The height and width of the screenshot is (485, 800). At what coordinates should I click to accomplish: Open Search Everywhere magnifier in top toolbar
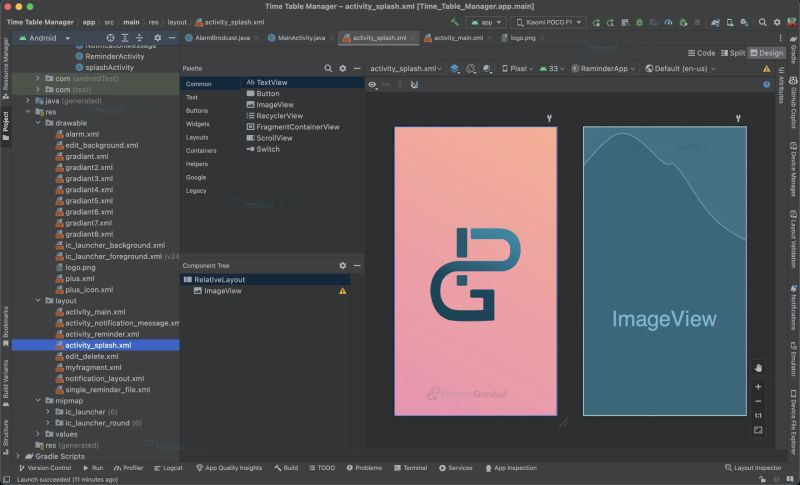762,22
